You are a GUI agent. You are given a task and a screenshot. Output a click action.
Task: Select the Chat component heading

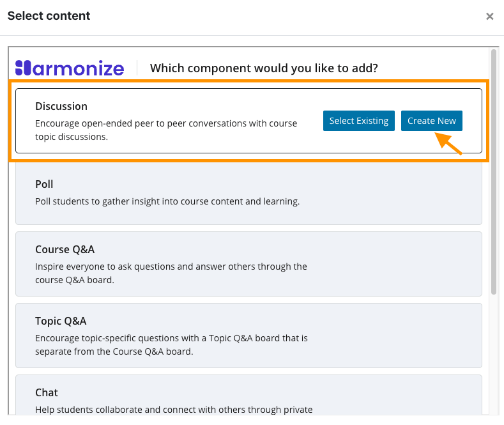click(47, 392)
